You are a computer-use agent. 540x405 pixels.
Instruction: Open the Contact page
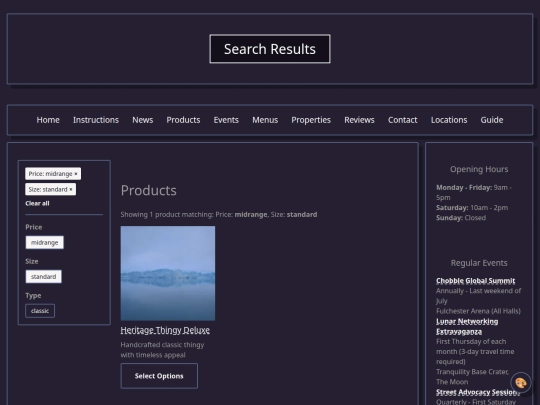pos(403,120)
